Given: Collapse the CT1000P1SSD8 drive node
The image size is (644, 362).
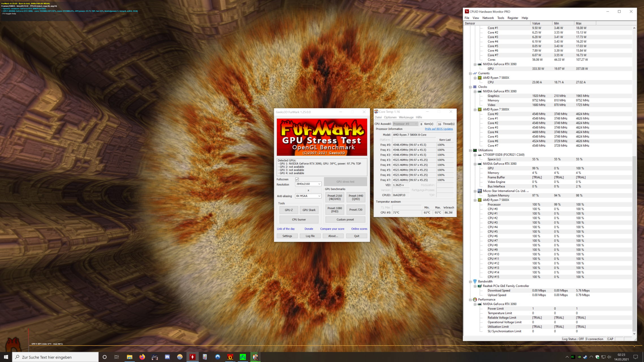Looking at the screenshot, I should click(475, 155).
